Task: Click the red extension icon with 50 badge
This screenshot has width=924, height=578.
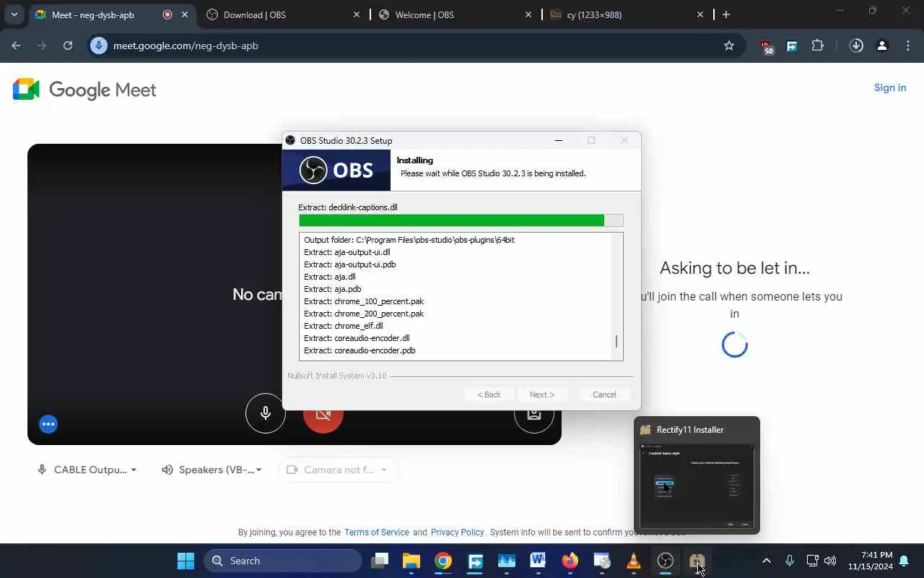Action: pyautogui.click(x=767, y=47)
